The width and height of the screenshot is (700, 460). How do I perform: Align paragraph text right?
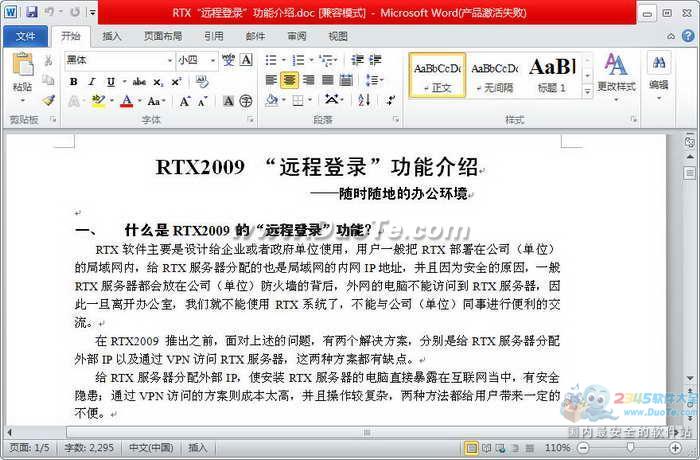(308, 80)
